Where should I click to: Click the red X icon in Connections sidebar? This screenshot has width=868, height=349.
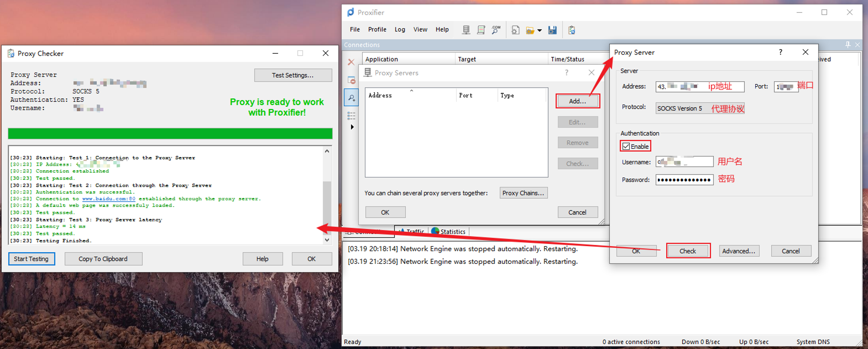351,62
